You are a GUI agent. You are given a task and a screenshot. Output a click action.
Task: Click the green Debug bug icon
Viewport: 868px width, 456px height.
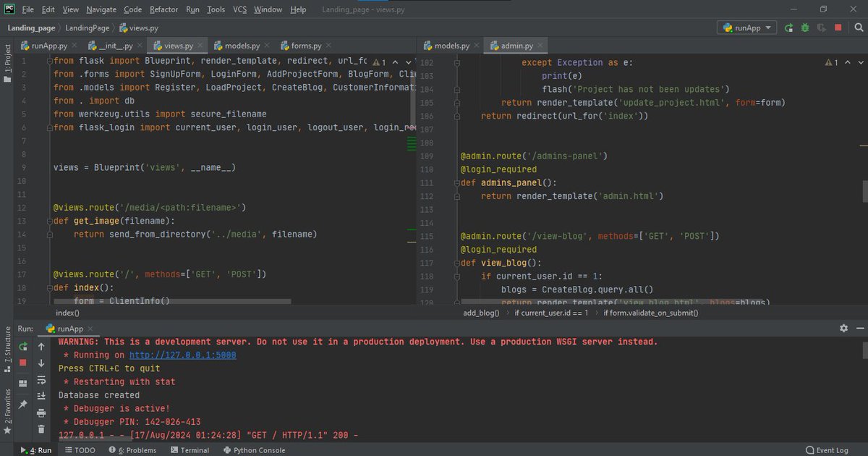click(804, 28)
